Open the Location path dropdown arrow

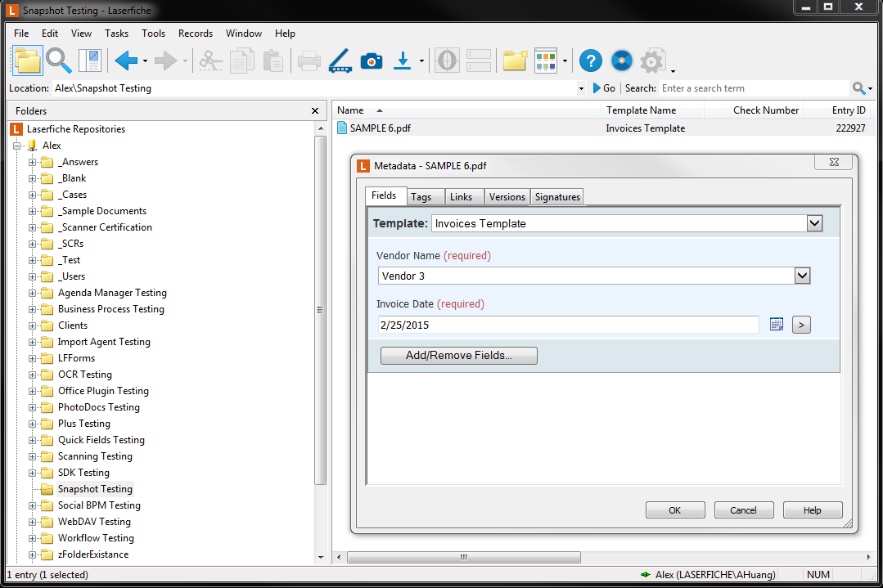coord(581,88)
